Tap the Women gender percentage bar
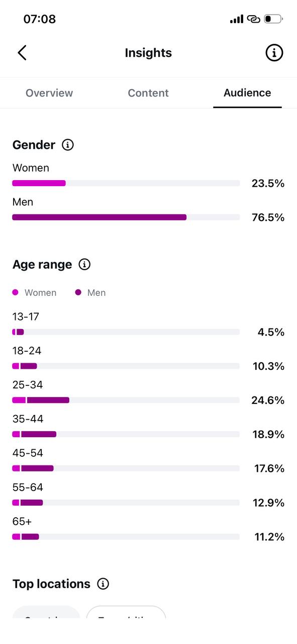This screenshot has height=644, width=297. pos(126,183)
